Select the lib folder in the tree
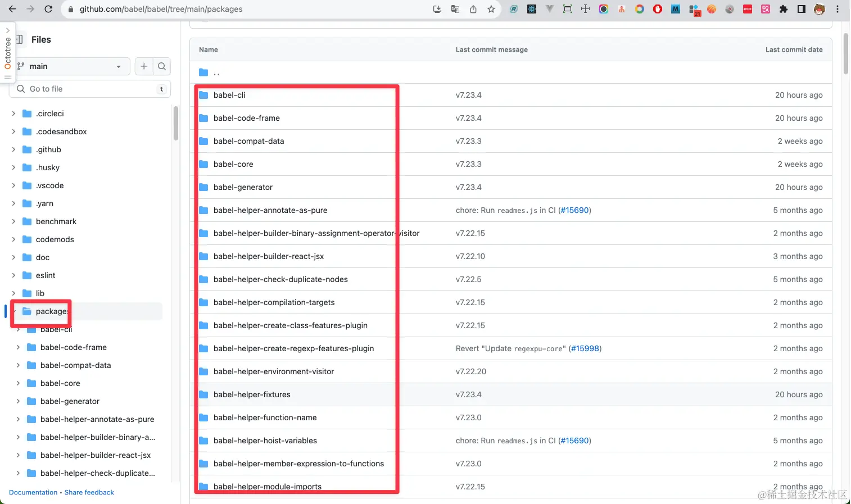This screenshot has height=504, width=851. coord(40,293)
